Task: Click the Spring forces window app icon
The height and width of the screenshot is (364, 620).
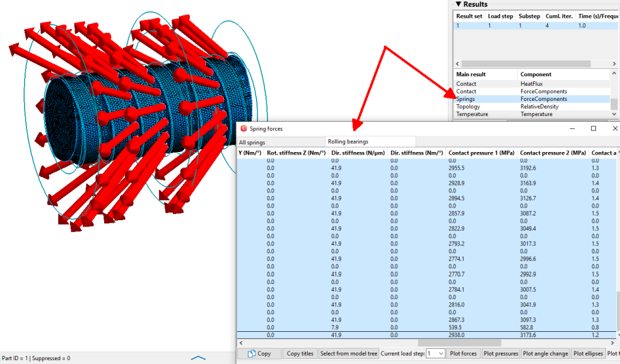Action: (x=243, y=129)
